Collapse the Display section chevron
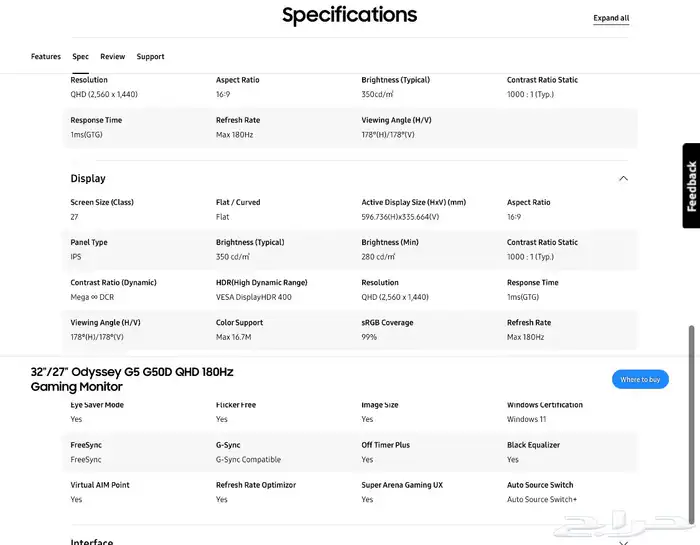 (623, 179)
